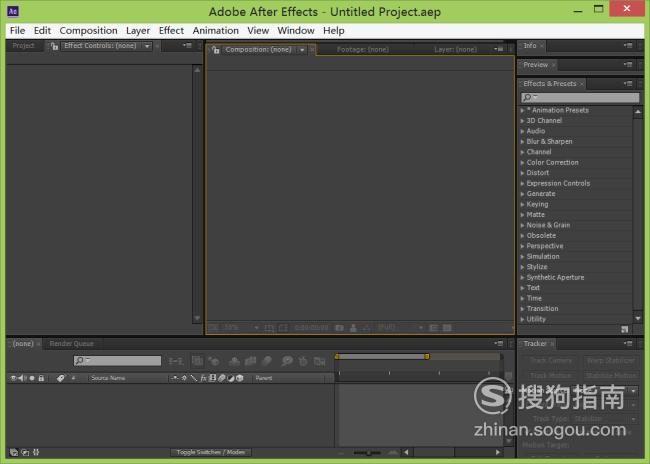Click the work area start marker
Viewport: 650px width, 464px height.
[x=337, y=357]
